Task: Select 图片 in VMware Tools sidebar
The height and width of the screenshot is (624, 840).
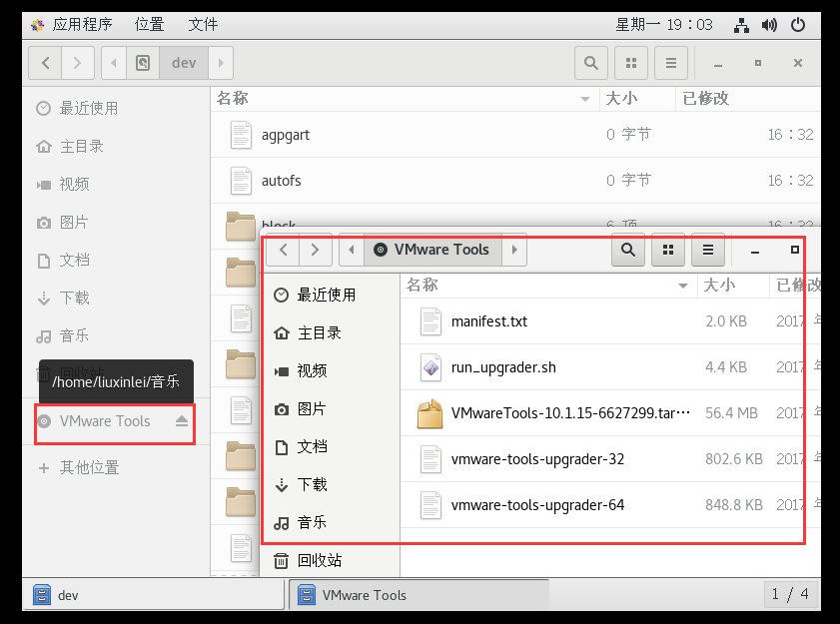Action: (330, 408)
